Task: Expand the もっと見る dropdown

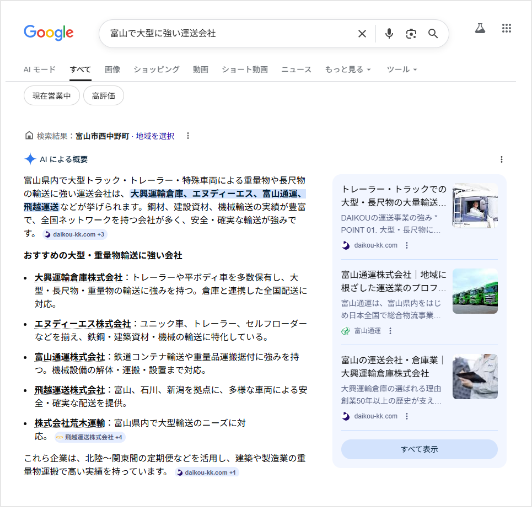Action: click(348, 70)
